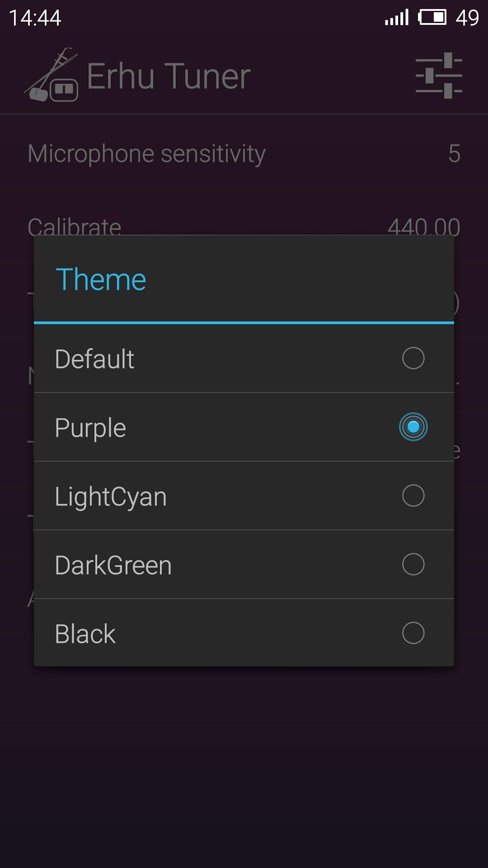This screenshot has width=488, height=868.
Task: Tap the Theme dialog title
Action: tap(101, 279)
